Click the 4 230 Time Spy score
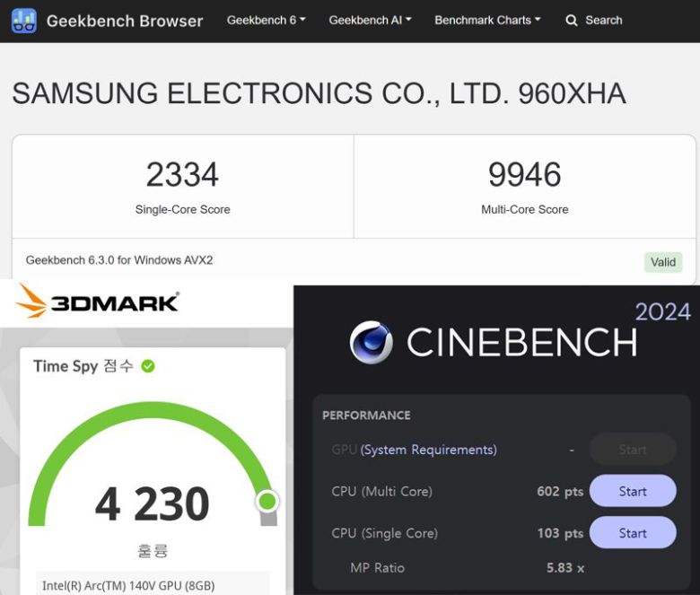This screenshot has width=700, height=595. click(153, 504)
